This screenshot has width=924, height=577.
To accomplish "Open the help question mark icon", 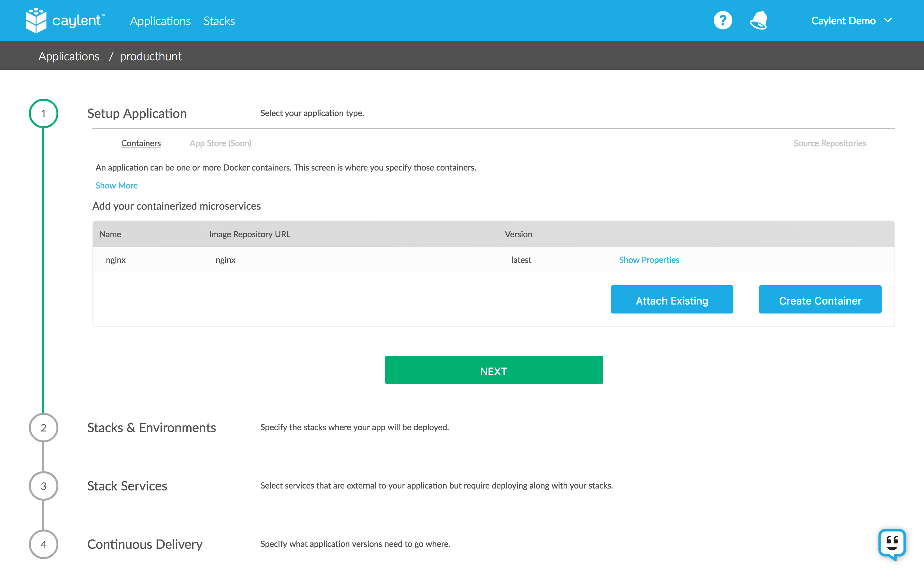I will 723,21.
